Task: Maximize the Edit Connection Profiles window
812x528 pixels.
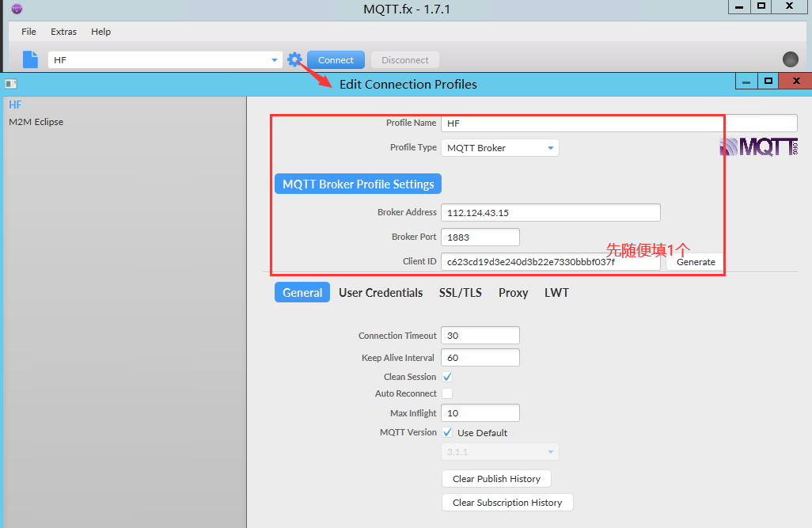Action: click(x=768, y=82)
